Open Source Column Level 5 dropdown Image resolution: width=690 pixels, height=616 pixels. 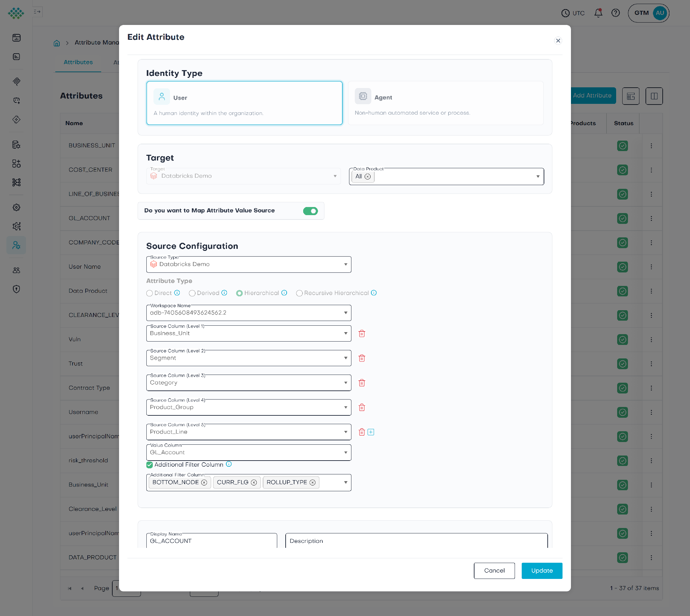(249, 432)
